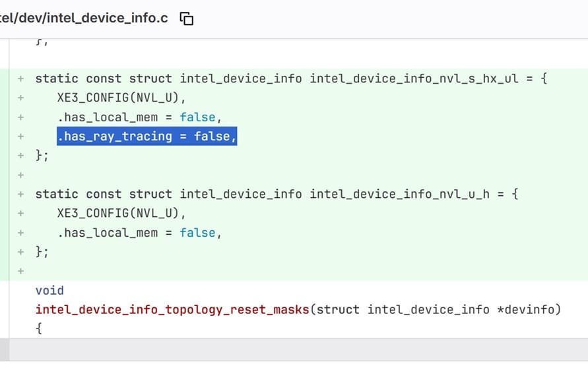Click the false value in the highlighted selection
This screenshot has width=588, height=370.
(212, 137)
